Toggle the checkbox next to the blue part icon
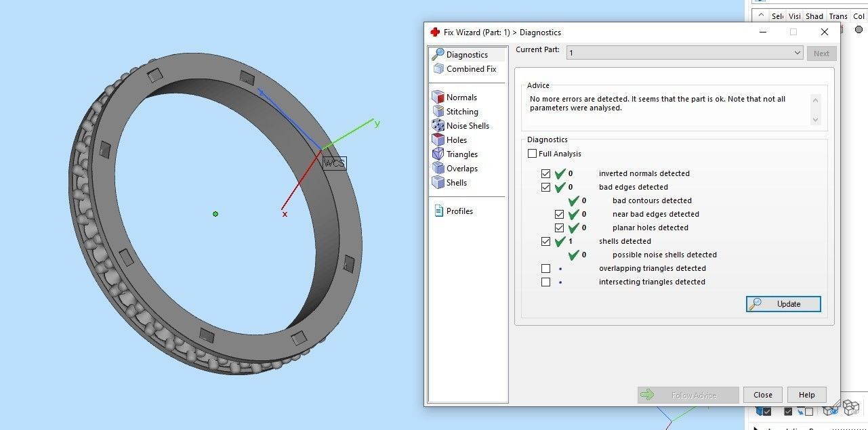The image size is (868, 430). tap(767, 411)
